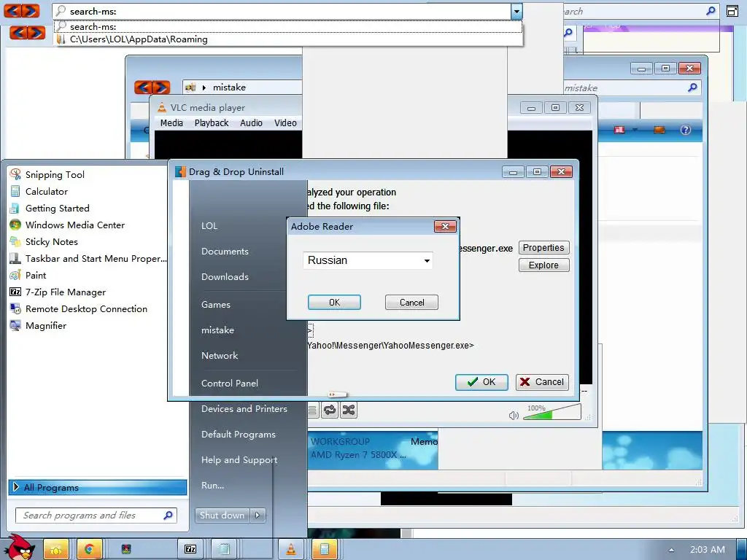The height and width of the screenshot is (560, 747).
Task: Launch Magnifier from Start menu
Action: [46, 326]
